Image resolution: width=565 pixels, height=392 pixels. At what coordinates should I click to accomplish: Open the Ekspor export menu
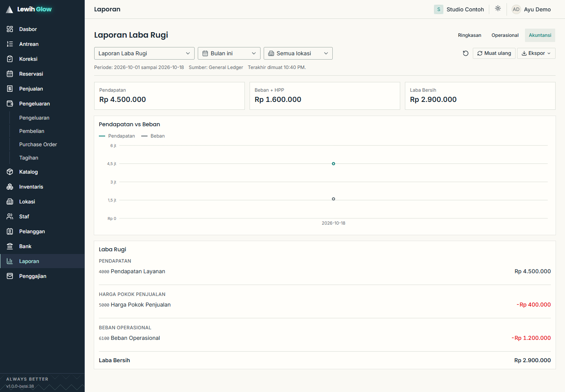536,53
